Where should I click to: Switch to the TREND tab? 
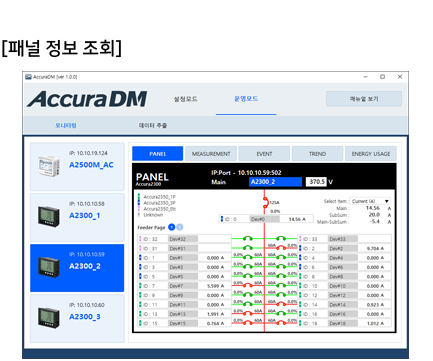317,154
